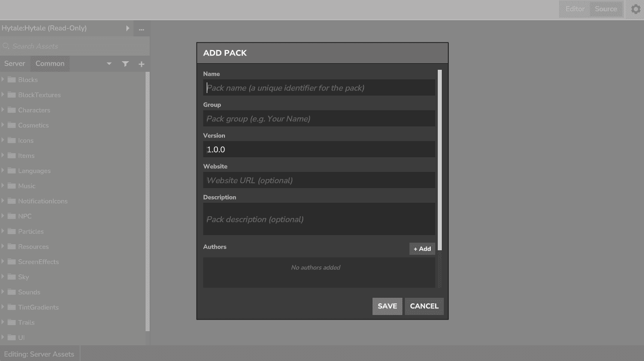644x361 pixels.
Task: Click the Pack name input field
Action: click(x=318, y=87)
